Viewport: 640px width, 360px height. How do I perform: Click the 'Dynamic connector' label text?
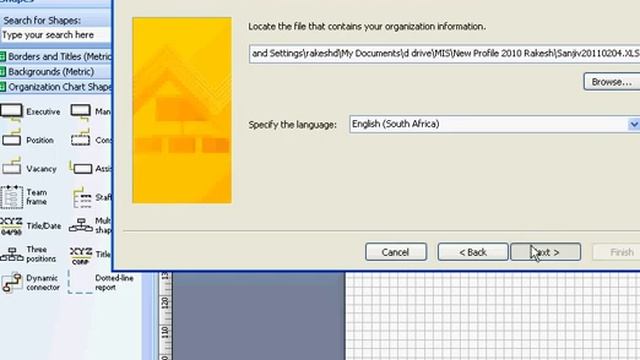coord(43,282)
